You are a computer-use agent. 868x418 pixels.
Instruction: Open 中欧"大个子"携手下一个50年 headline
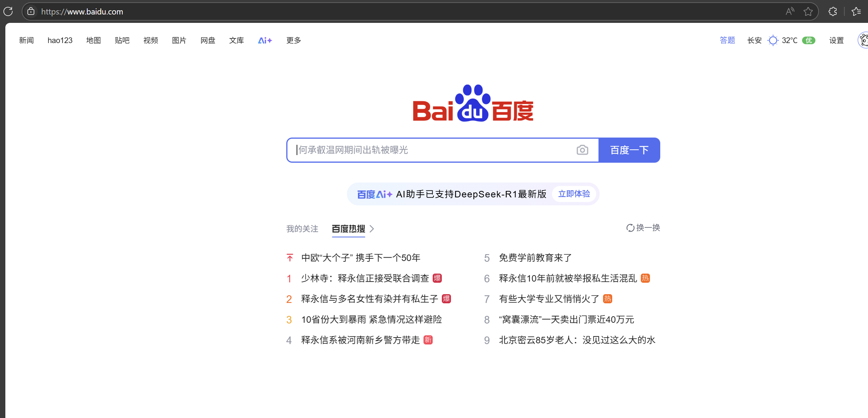(x=361, y=258)
